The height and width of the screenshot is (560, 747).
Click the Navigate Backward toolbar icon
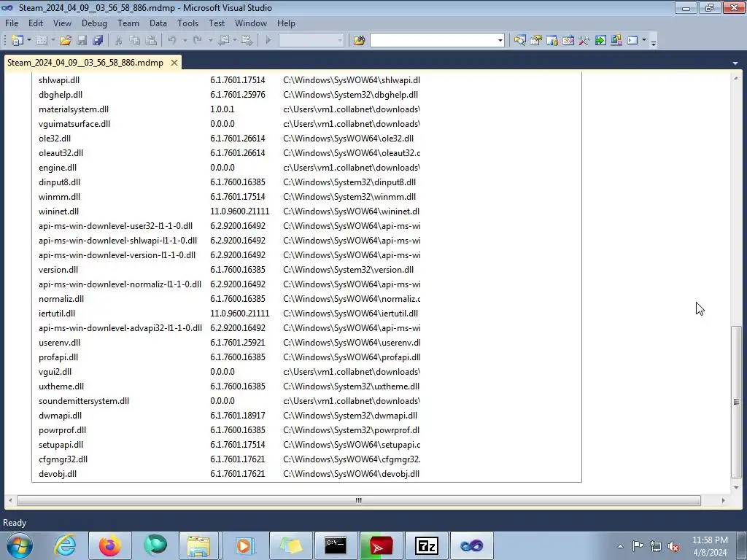point(223,41)
